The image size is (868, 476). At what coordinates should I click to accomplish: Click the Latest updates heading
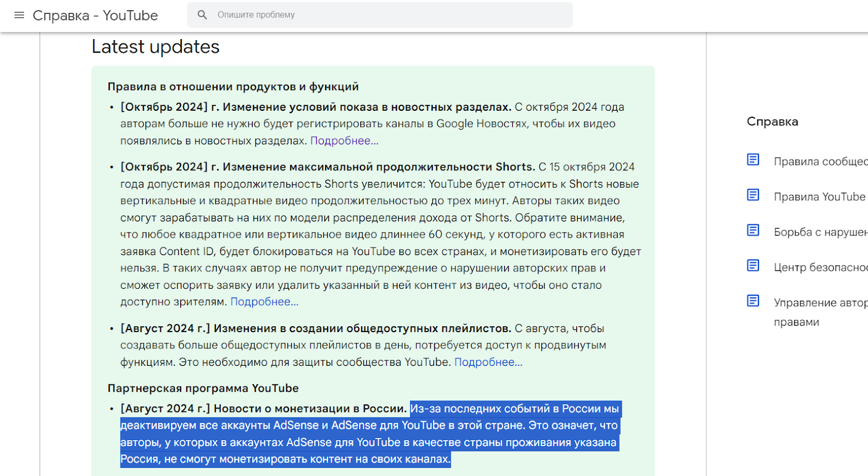pos(156,47)
